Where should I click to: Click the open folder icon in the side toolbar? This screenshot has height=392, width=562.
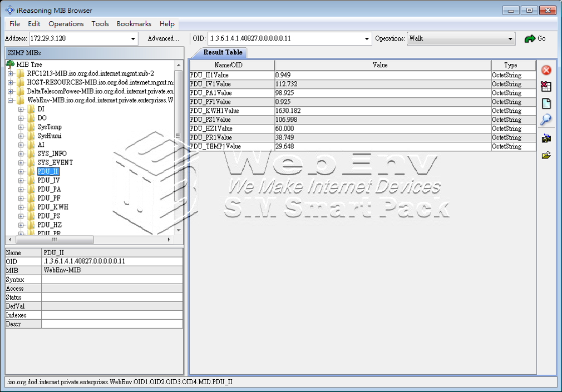click(x=546, y=155)
